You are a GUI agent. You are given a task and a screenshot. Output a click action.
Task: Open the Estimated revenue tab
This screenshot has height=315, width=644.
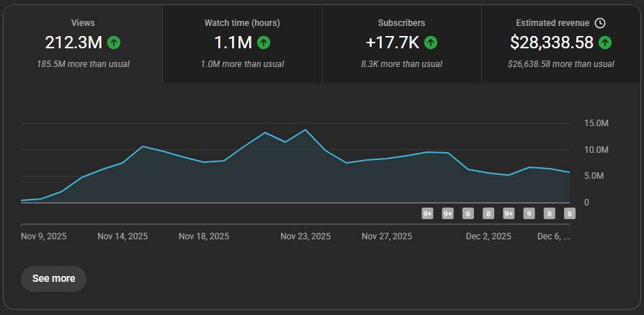561,44
